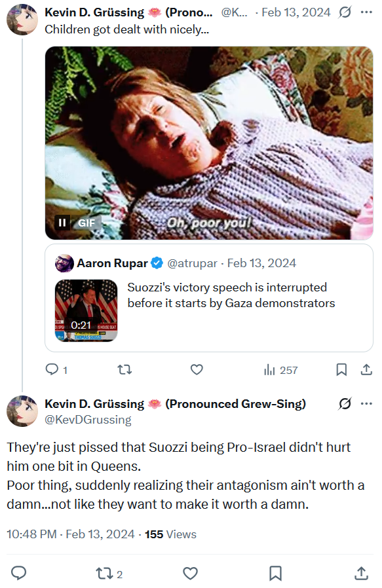Open the 10:48 PM Feb 13, 2024 timestamp
The height and width of the screenshot is (588, 382).
[71, 534]
